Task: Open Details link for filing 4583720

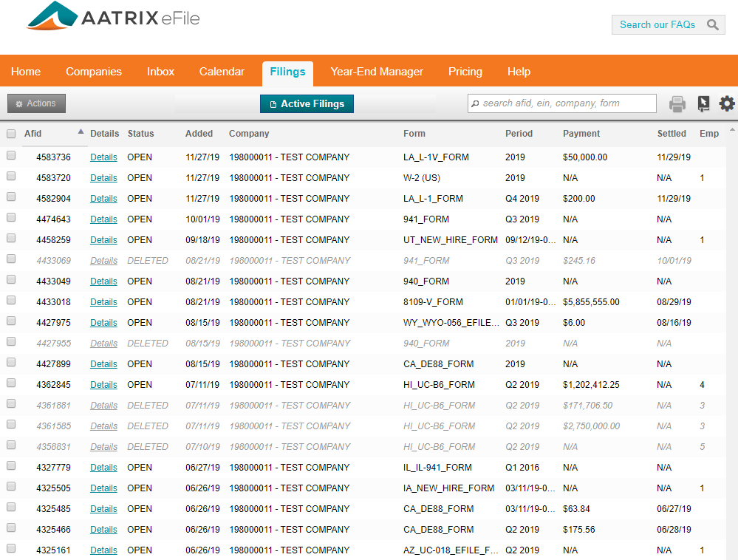Action: click(103, 178)
